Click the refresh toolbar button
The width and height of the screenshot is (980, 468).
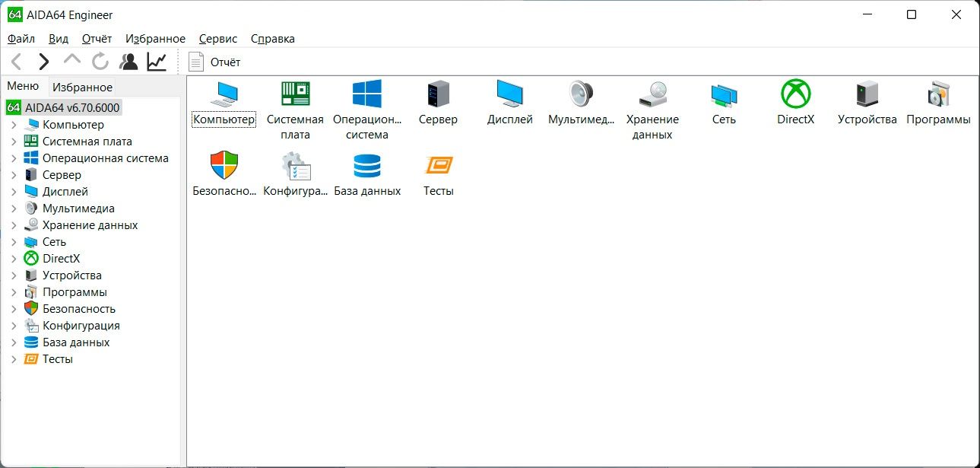100,62
